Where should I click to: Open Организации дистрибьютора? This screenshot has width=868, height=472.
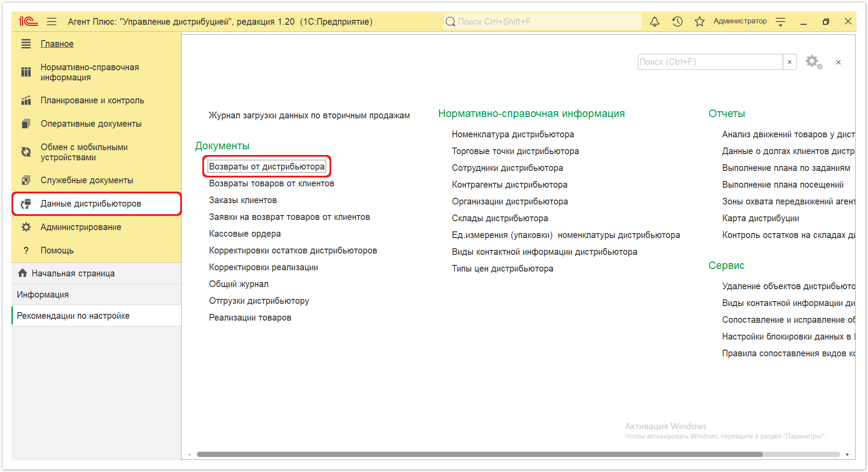coord(510,201)
